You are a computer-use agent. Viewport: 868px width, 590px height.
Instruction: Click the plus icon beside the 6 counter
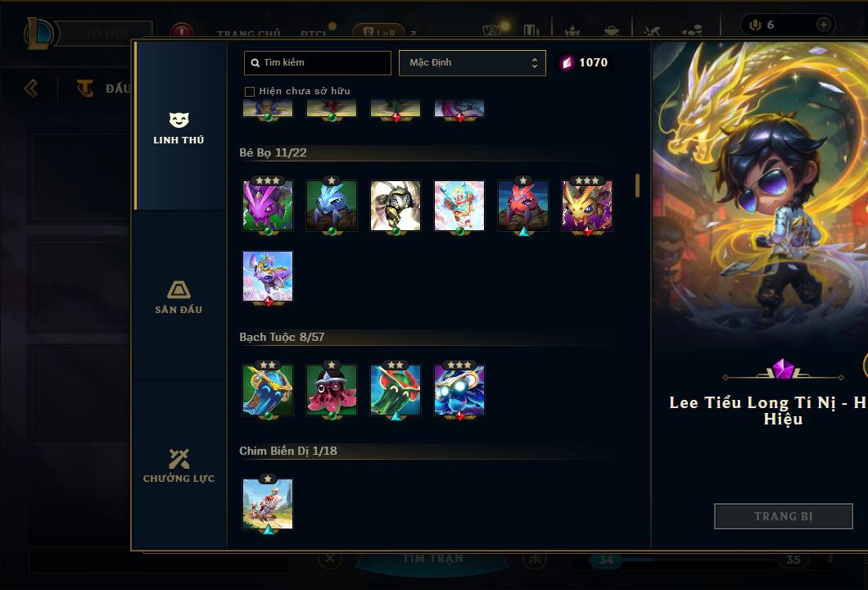coord(824,25)
